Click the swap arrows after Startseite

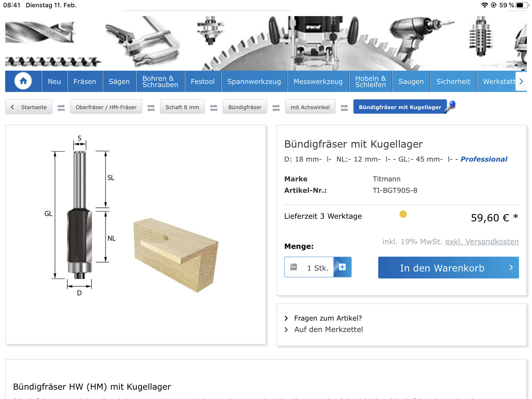click(x=61, y=108)
